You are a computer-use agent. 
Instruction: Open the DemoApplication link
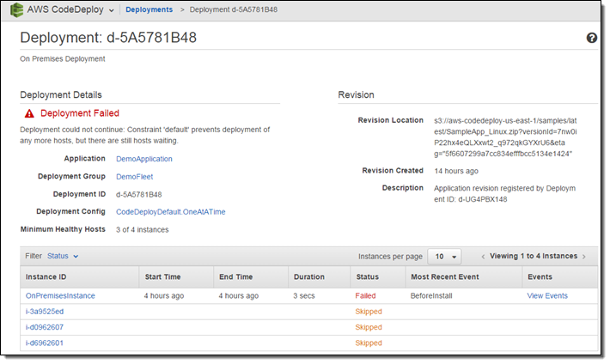pyautogui.click(x=143, y=159)
